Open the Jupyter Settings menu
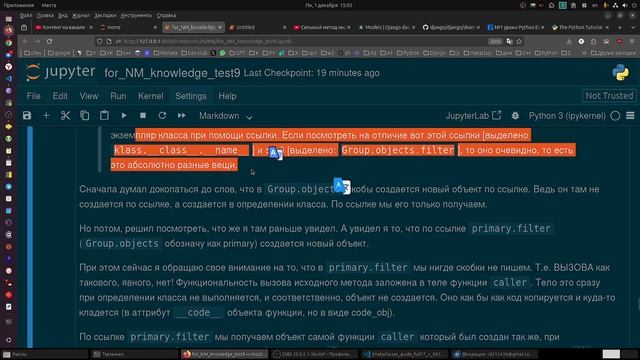The width and height of the screenshot is (640, 360). (191, 96)
